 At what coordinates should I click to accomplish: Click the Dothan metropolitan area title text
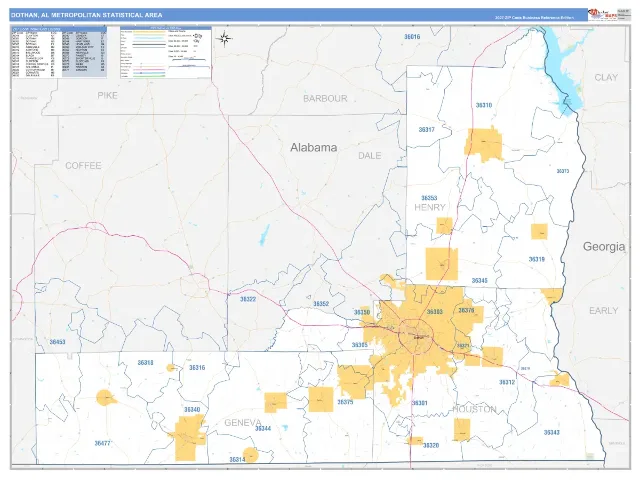(x=87, y=15)
